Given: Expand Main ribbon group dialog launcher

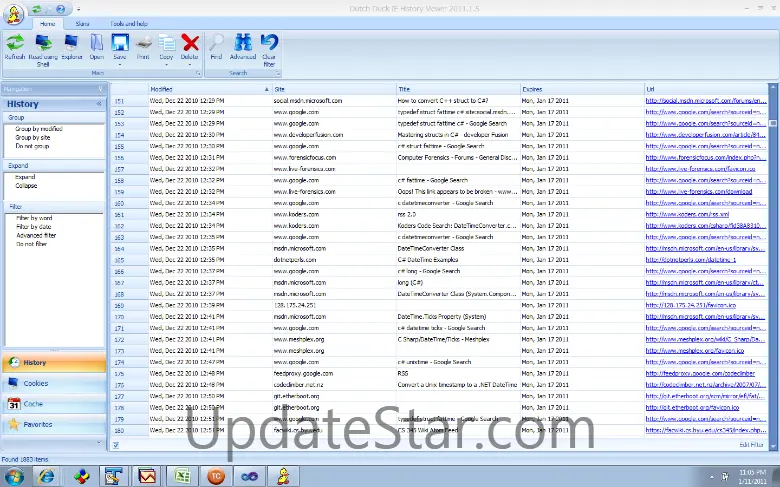Looking at the screenshot, I should point(198,73).
